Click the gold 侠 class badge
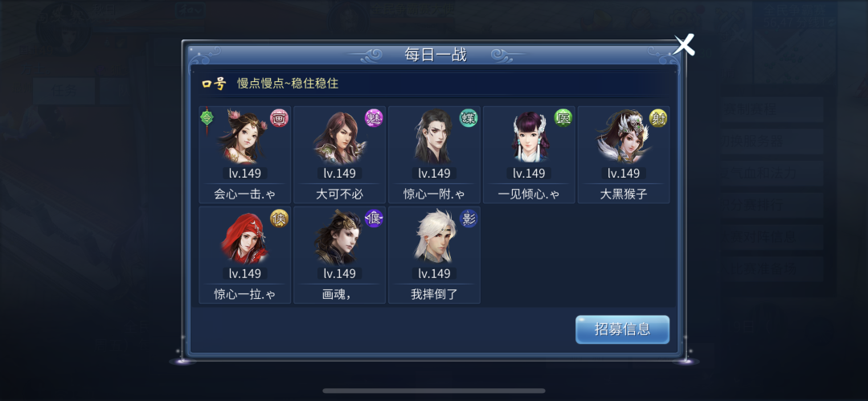Screen dimensions: 868x401 click(279, 219)
